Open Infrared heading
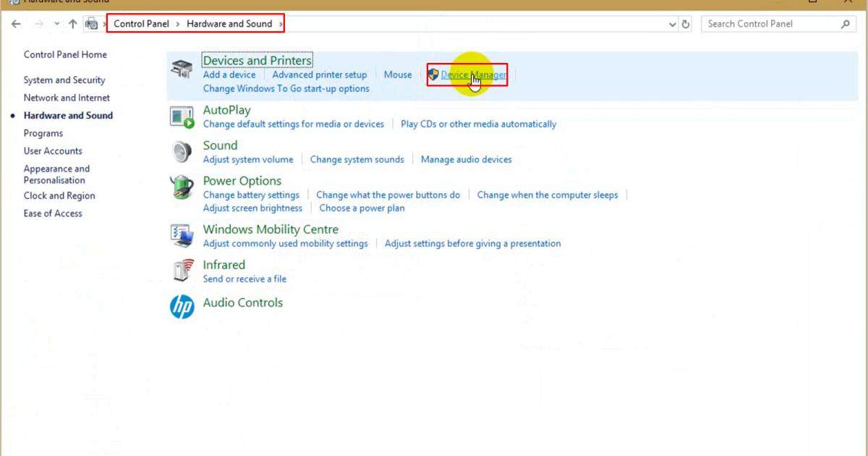 [x=224, y=265]
